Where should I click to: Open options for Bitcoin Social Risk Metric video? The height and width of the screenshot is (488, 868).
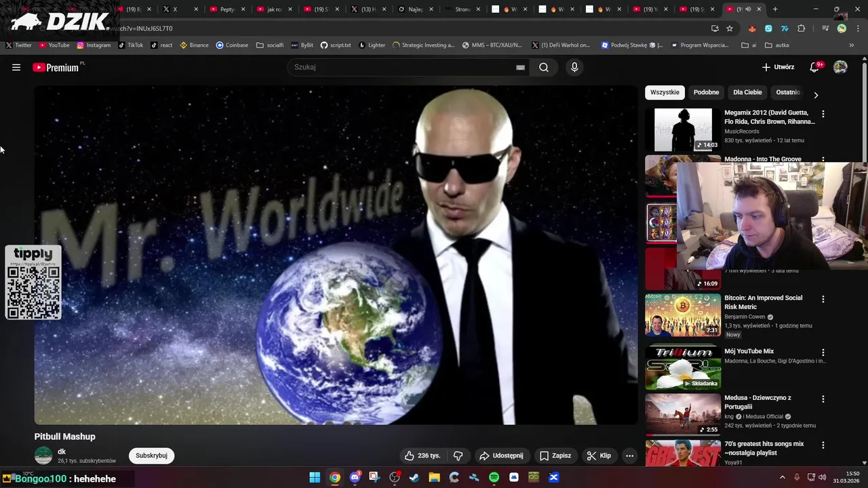click(823, 299)
